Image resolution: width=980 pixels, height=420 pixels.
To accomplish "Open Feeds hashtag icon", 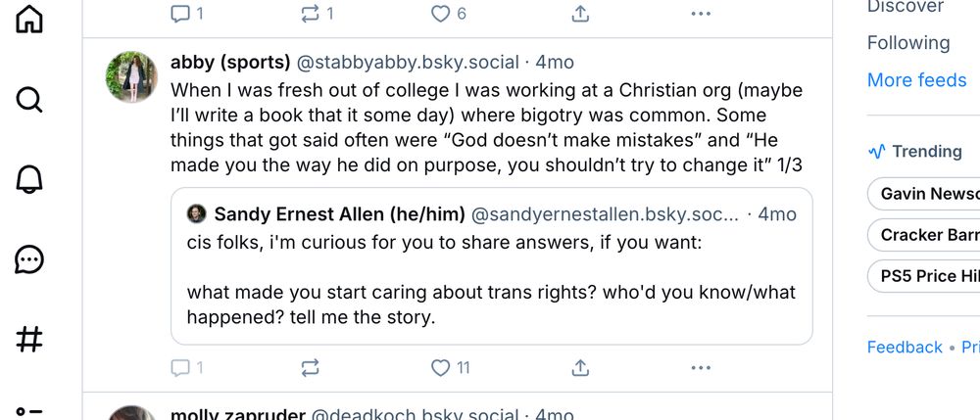I will point(29,340).
